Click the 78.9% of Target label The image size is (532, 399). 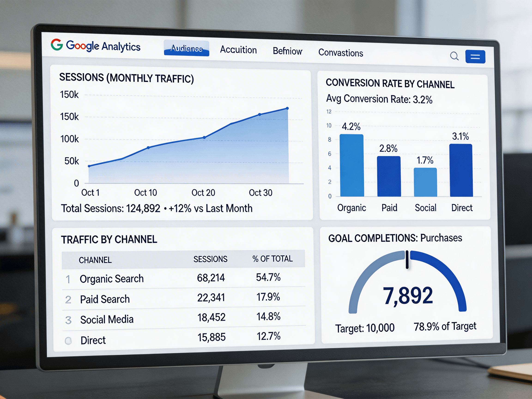445,326
